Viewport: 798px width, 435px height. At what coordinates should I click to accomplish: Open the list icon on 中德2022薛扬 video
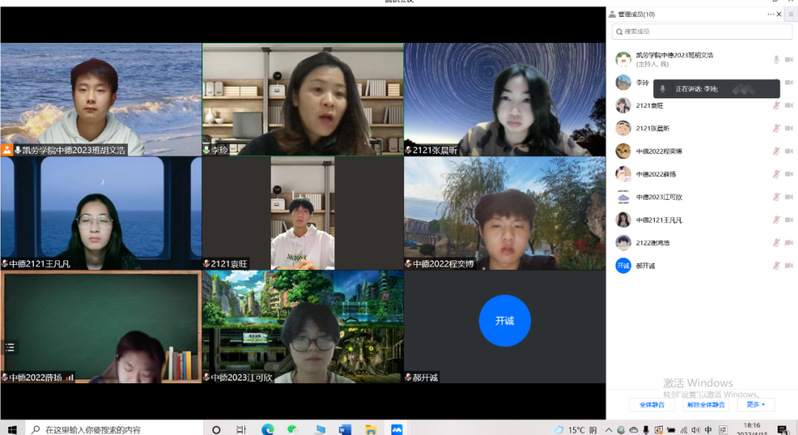(10, 347)
